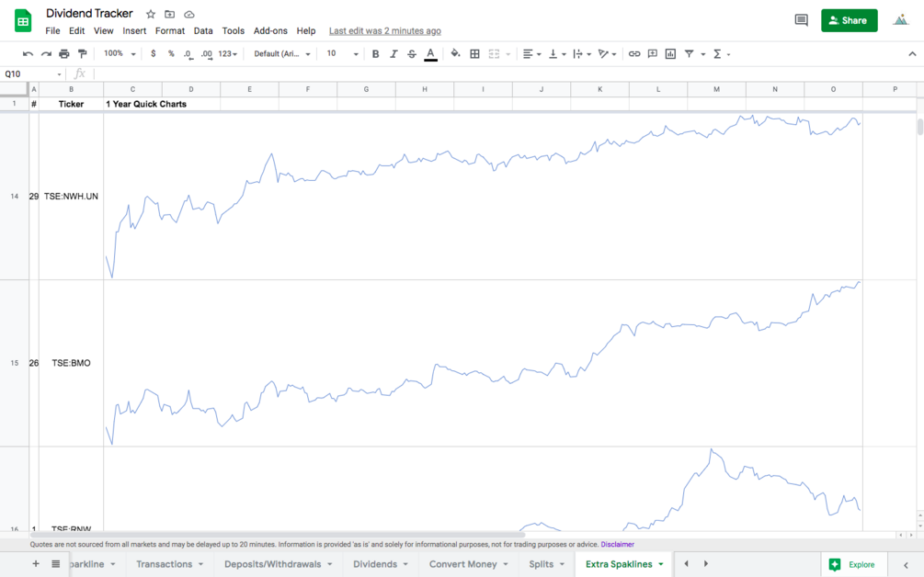
Task: Click the undo arrow icon
Action: pyautogui.click(x=28, y=53)
